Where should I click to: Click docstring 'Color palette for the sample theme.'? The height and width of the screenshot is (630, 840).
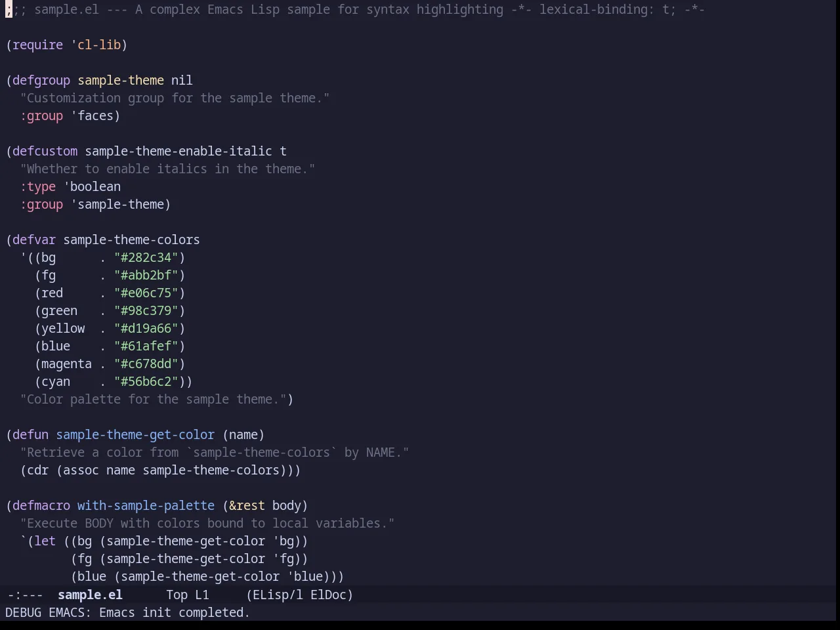click(x=153, y=399)
